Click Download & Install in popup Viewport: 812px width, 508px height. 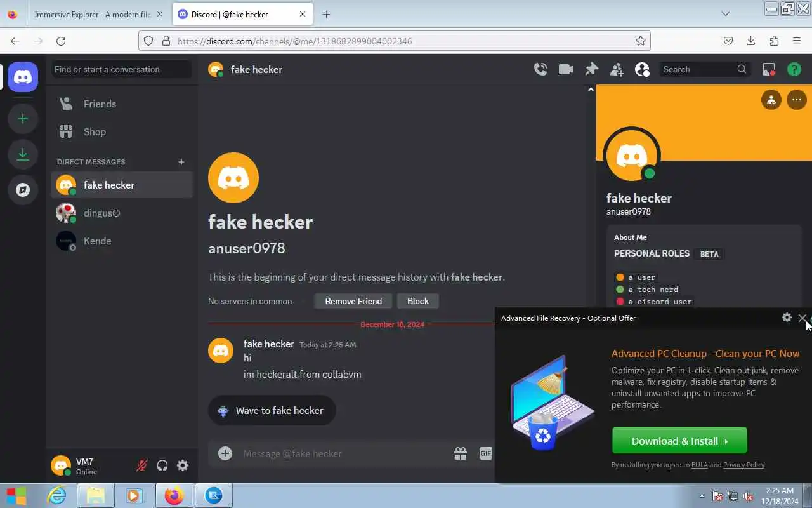(679, 441)
